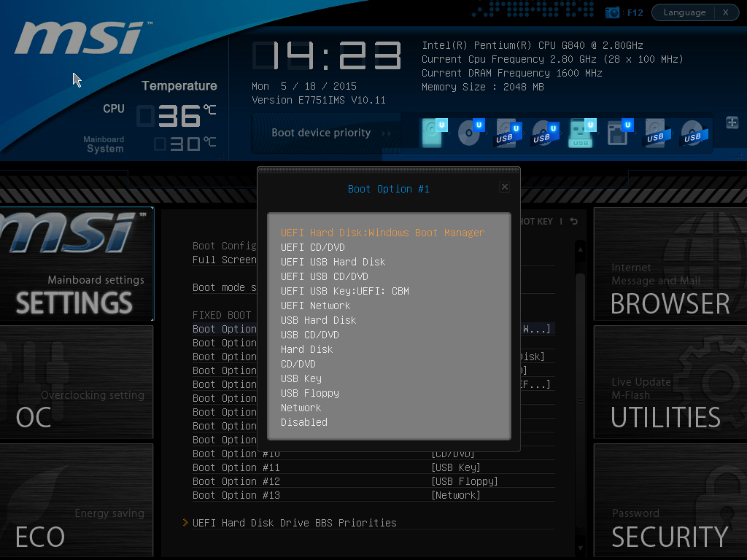Open the BROWSER panel

[x=670, y=264]
